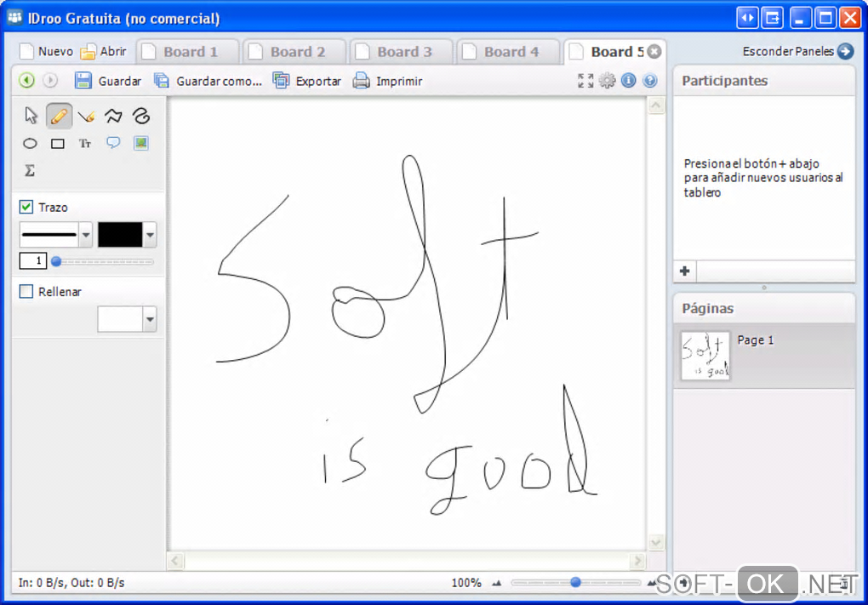Open the sigma formula tool
868x605 pixels.
click(x=30, y=171)
